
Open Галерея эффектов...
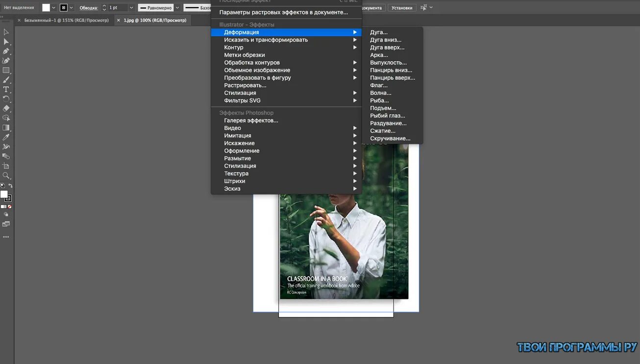pyautogui.click(x=286, y=121)
